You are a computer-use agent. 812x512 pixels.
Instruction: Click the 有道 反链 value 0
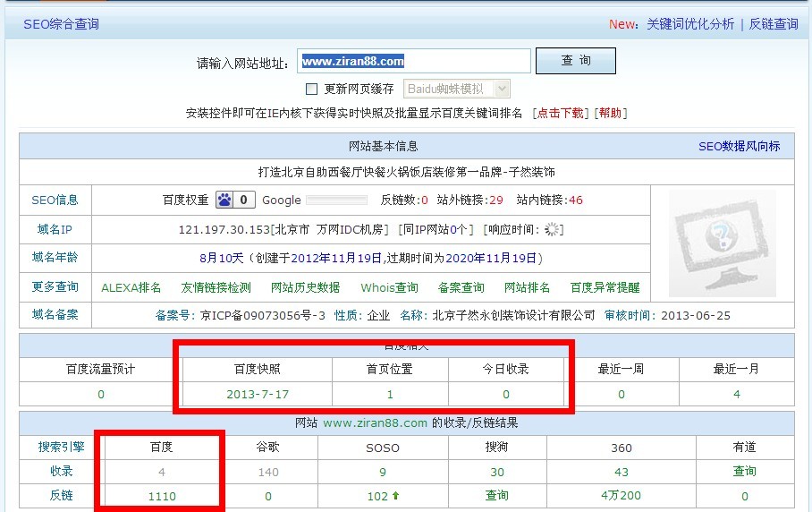click(745, 497)
